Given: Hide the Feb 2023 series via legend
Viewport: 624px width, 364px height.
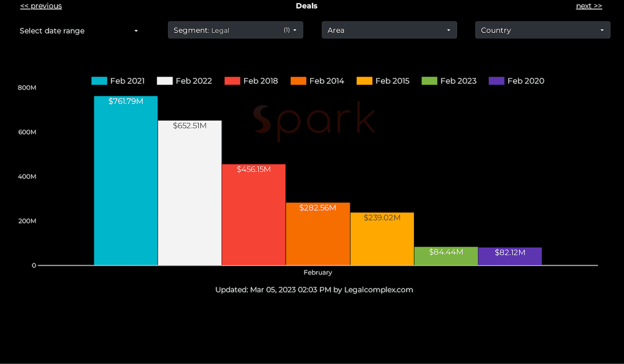Looking at the screenshot, I should (429, 81).
